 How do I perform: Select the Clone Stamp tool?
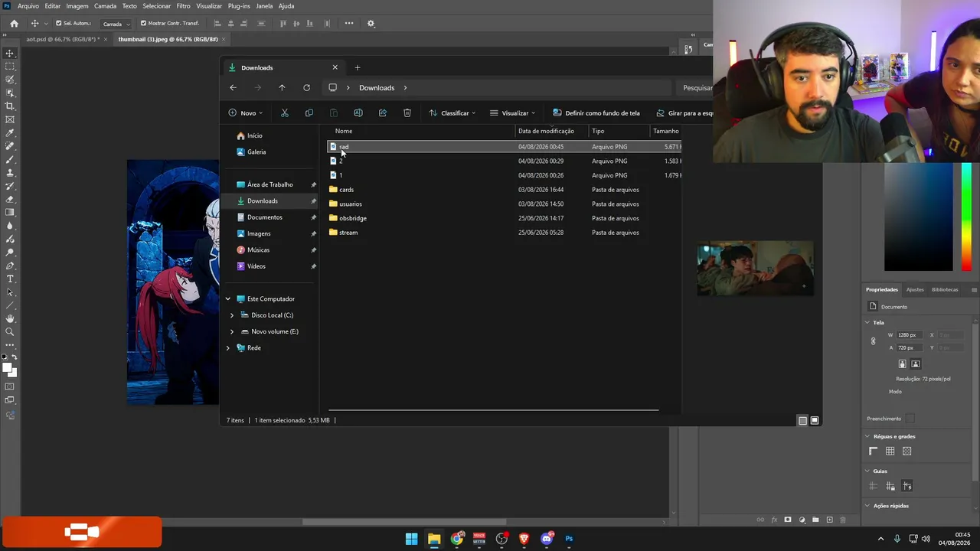click(10, 173)
